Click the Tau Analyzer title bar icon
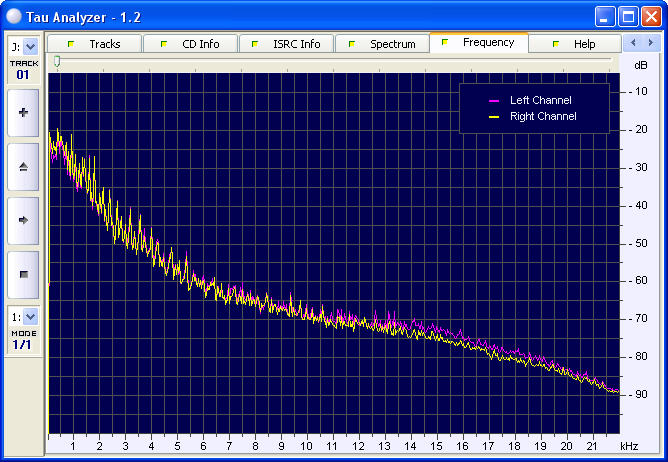The height and width of the screenshot is (462, 668). pyautogui.click(x=15, y=16)
